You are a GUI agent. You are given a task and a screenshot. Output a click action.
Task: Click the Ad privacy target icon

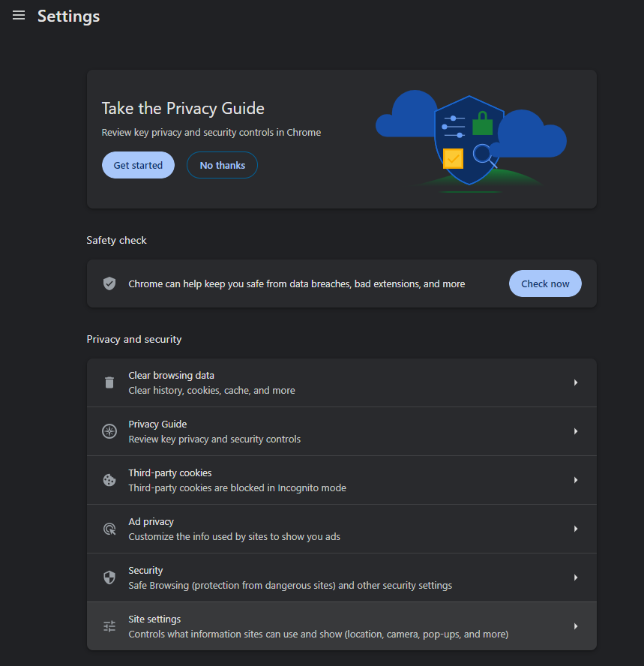tap(109, 529)
